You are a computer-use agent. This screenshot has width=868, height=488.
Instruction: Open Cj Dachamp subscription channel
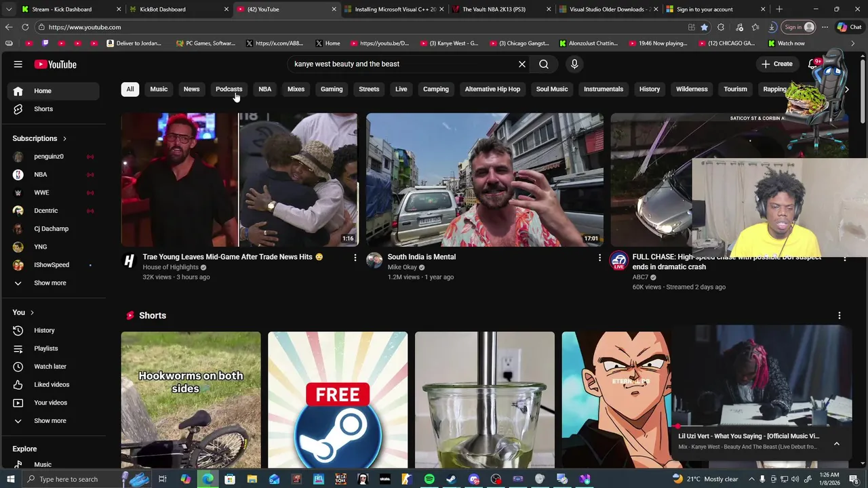click(x=53, y=228)
